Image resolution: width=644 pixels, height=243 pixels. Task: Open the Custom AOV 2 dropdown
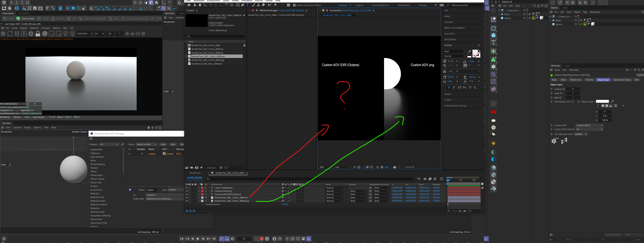[589, 125]
